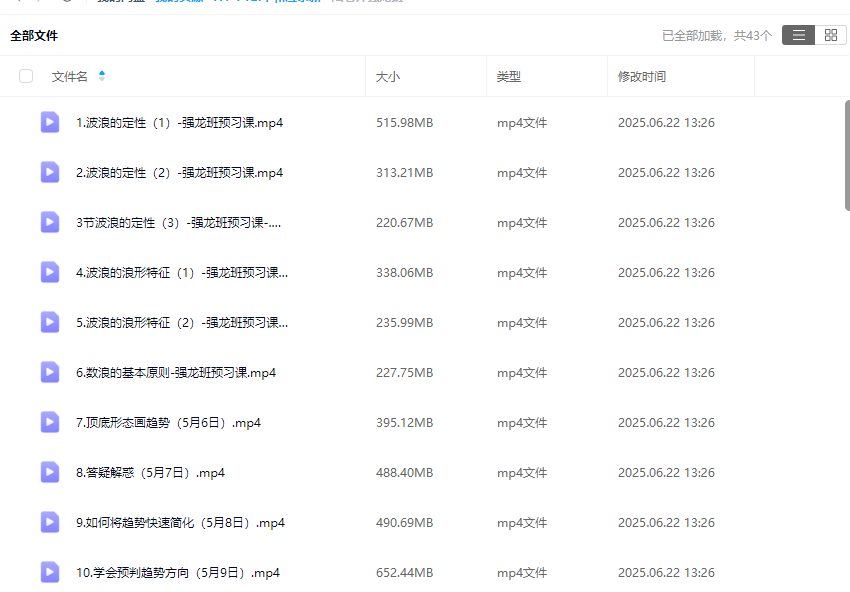
Task: Switch to grid view layout
Action: coord(831,34)
